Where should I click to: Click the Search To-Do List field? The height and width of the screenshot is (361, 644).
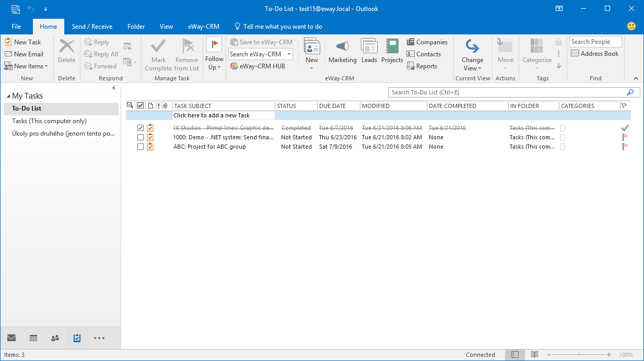click(x=507, y=92)
